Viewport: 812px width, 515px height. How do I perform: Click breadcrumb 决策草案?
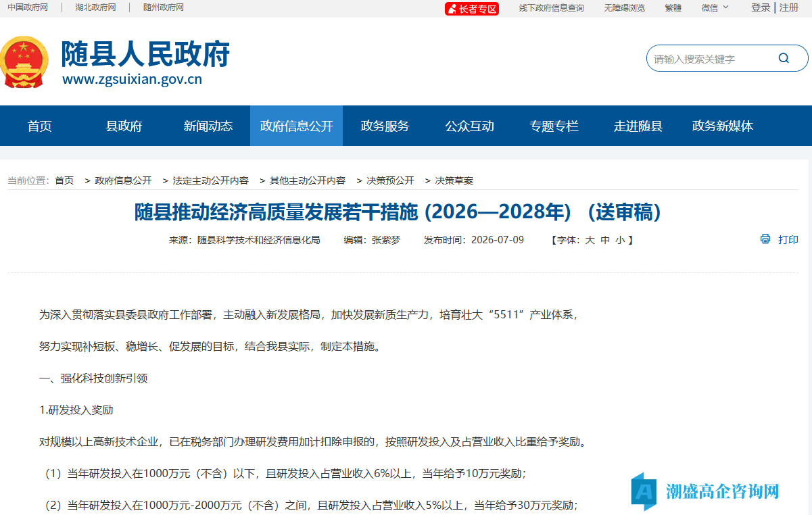click(x=454, y=180)
